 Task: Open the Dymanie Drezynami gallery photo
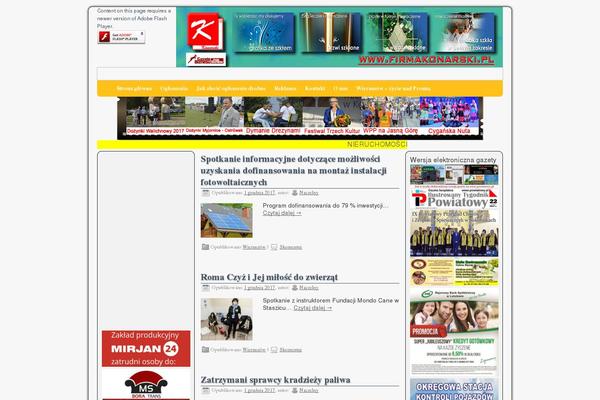pos(273,116)
